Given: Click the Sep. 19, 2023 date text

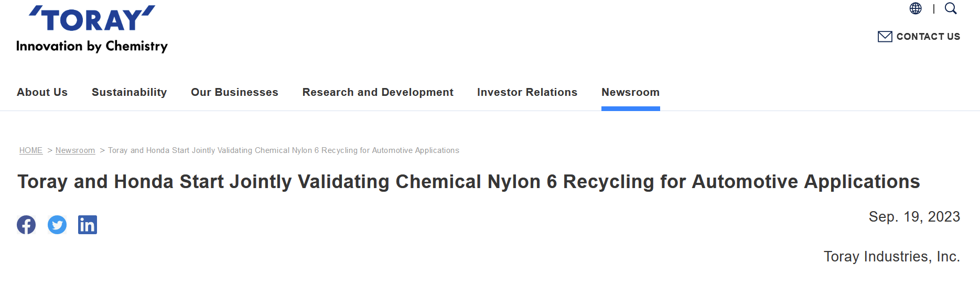Looking at the screenshot, I should [914, 217].
